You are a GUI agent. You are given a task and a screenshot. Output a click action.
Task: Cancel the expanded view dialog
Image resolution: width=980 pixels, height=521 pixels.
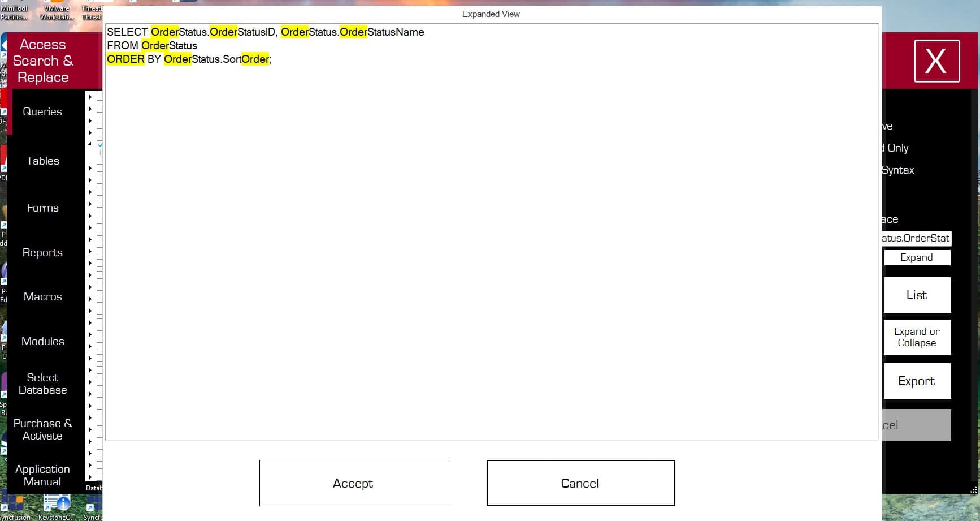[580, 483]
